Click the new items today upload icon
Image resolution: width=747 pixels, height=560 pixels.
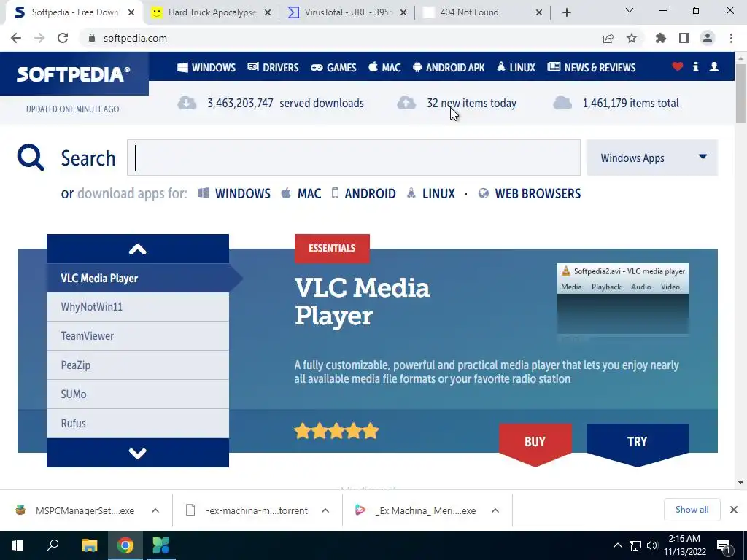pyautogui.click(x=406, y=103)
